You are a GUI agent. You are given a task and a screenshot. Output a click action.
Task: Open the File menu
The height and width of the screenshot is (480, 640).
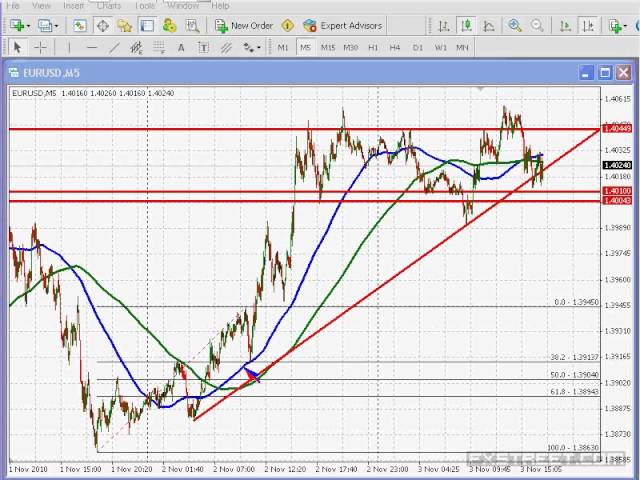pos(13,5)
